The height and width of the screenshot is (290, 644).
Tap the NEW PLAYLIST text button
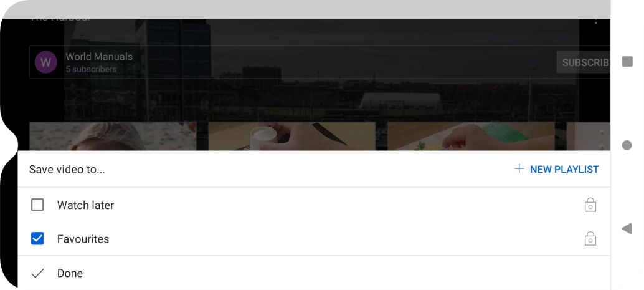click(x=564, y=170)
